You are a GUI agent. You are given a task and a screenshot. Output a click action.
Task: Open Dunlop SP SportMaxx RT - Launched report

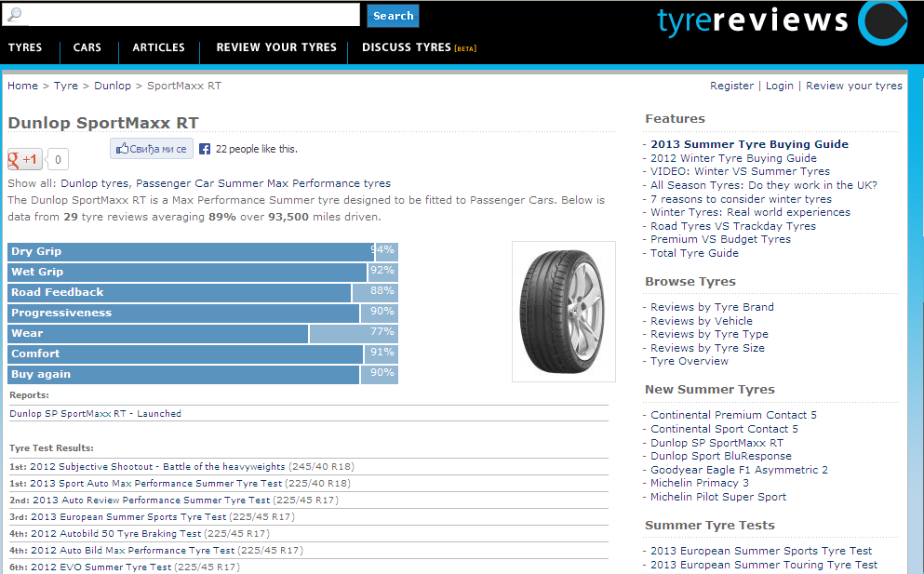(x=96, y=414)
